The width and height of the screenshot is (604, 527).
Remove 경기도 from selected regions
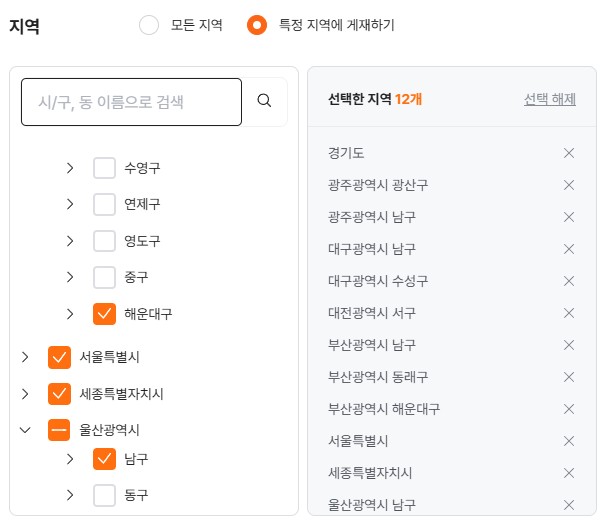(569, 153)
